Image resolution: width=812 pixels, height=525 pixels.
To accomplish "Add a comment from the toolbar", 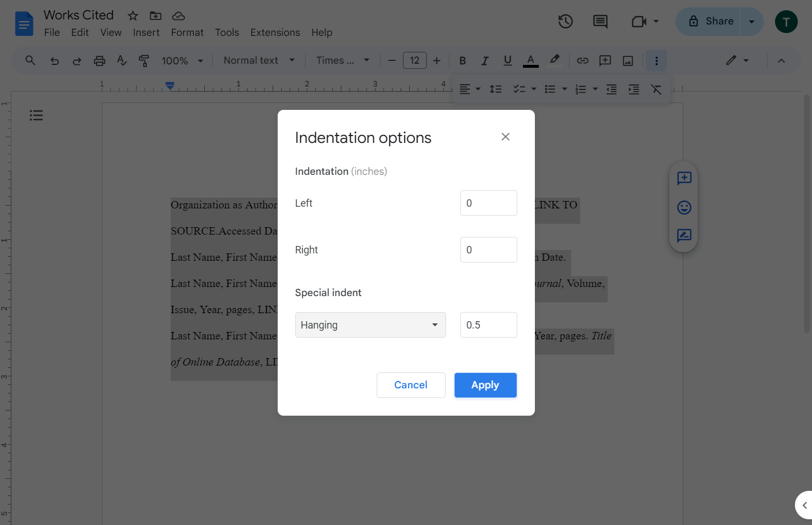I will [605, 60].
